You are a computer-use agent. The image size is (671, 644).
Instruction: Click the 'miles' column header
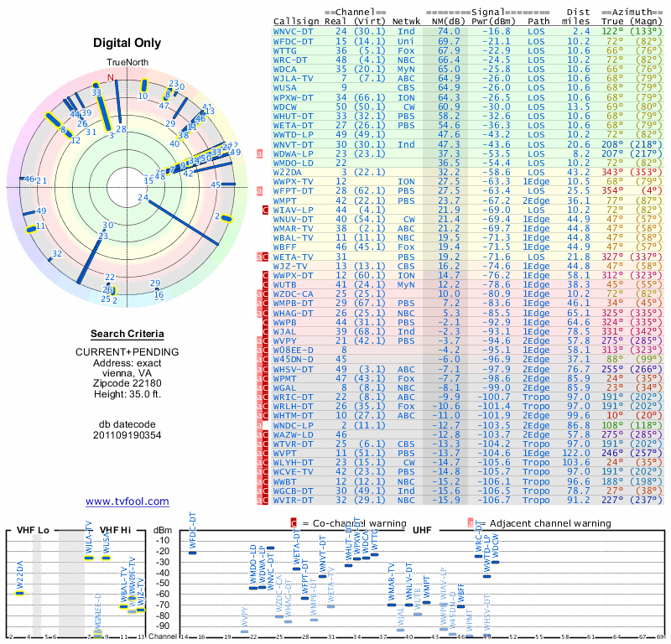[575, 22]
